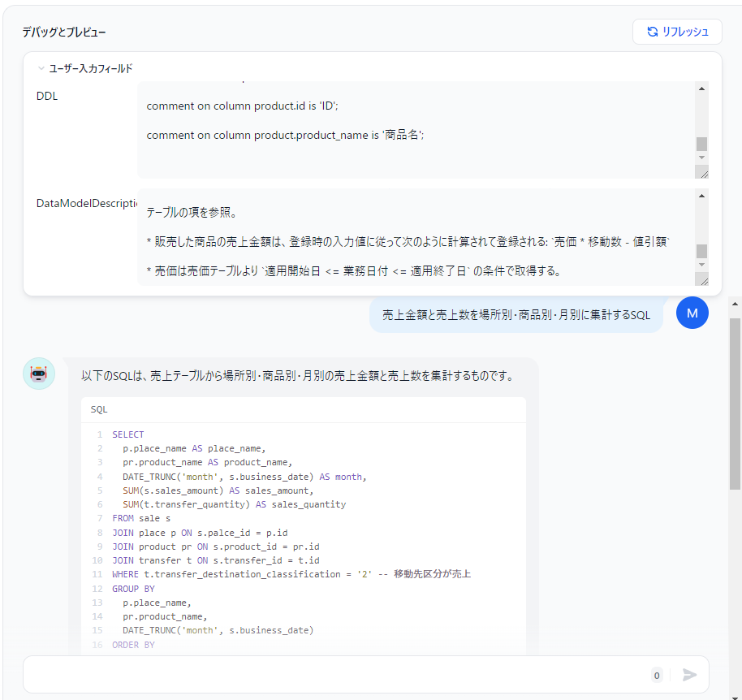Click code line with 'AS month,'
The image size is (742, 700).
[x=244, y=477]
